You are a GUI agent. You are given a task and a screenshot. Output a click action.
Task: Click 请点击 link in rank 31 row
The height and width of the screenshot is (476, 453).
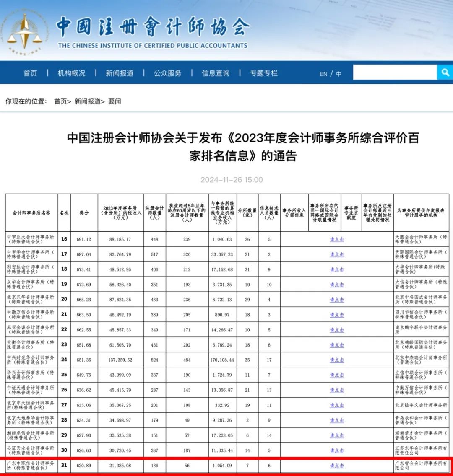[337, 465]
